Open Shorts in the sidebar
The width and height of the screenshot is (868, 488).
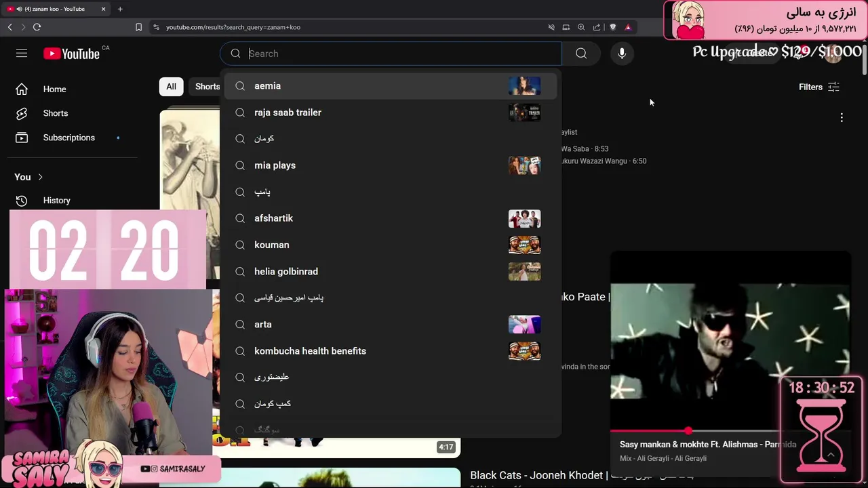[x=55, y=113]
